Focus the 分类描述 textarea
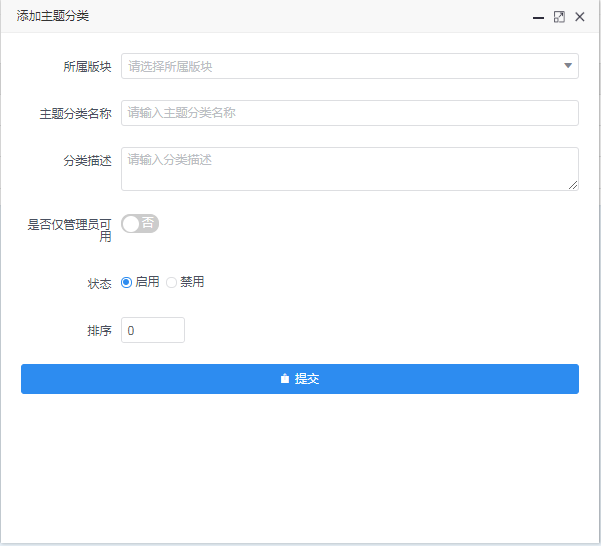This screenshot has height=546, width=601. pos(350,169)
